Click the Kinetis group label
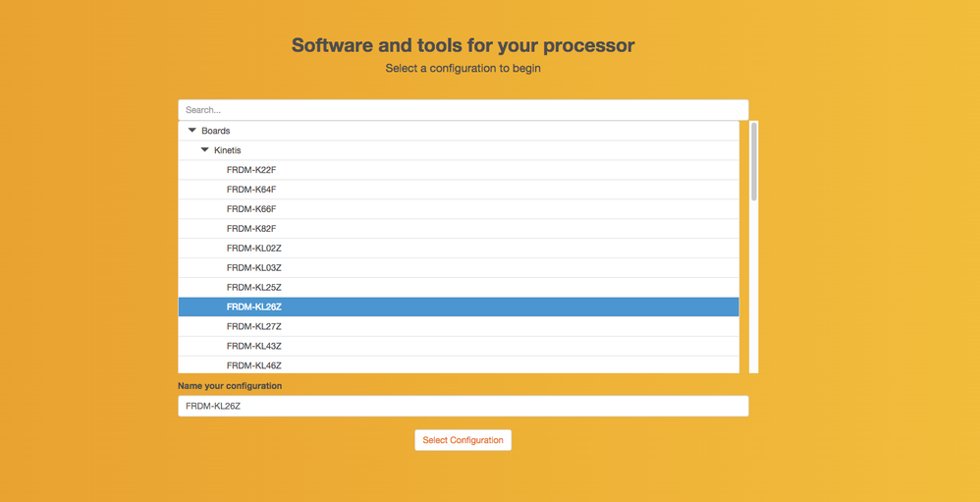The width and height of the screenshot is (980, 502). [x=228, y=150]
